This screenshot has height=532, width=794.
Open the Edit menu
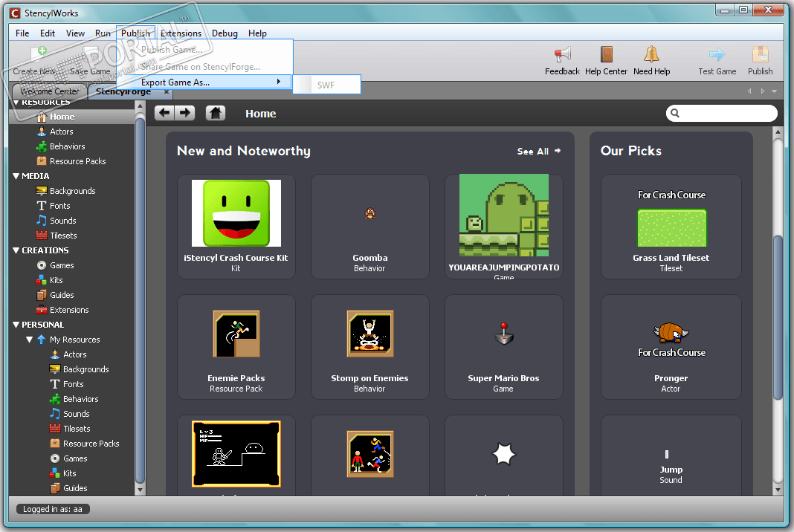click(48, 33)
